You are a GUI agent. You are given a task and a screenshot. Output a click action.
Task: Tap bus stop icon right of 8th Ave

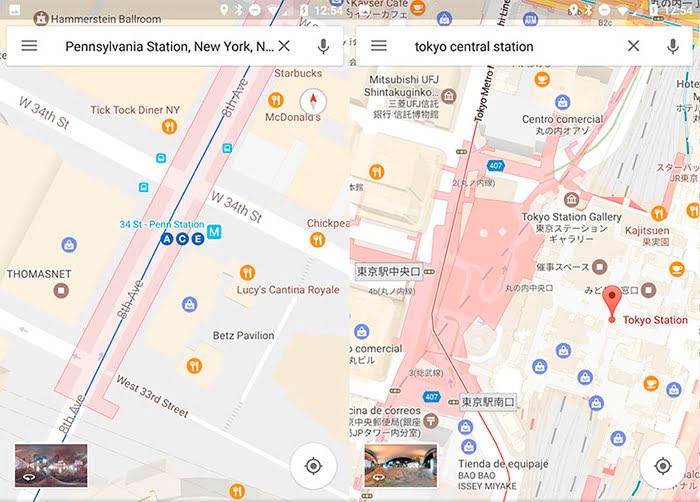tap(227, 148)
